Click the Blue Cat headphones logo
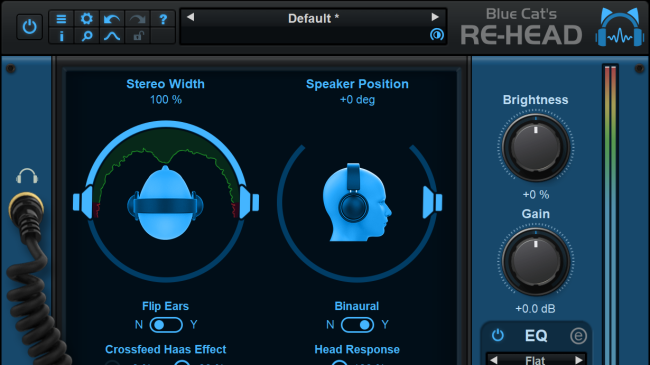The width and height of the screenshot is (650, 365). pos(620,27)
